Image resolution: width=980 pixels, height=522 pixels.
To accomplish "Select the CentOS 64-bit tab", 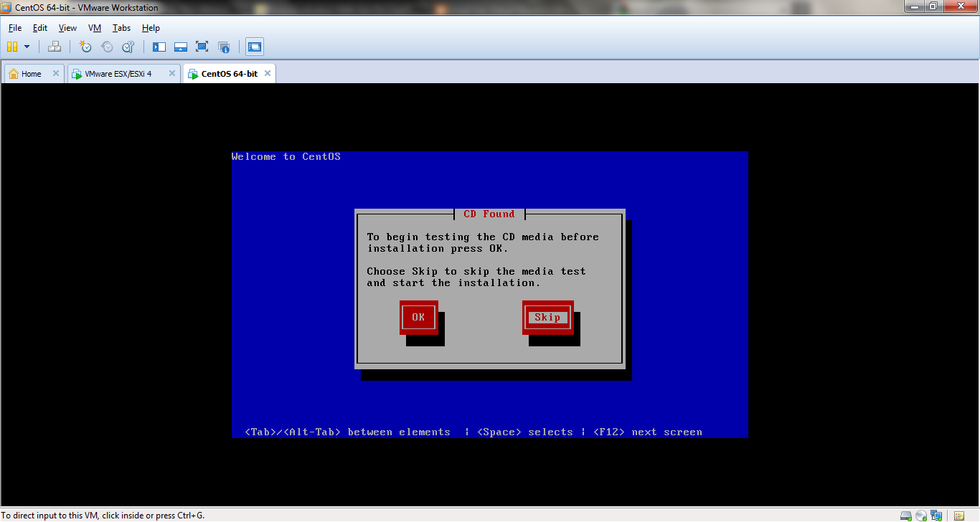I will tap(229, 74).
